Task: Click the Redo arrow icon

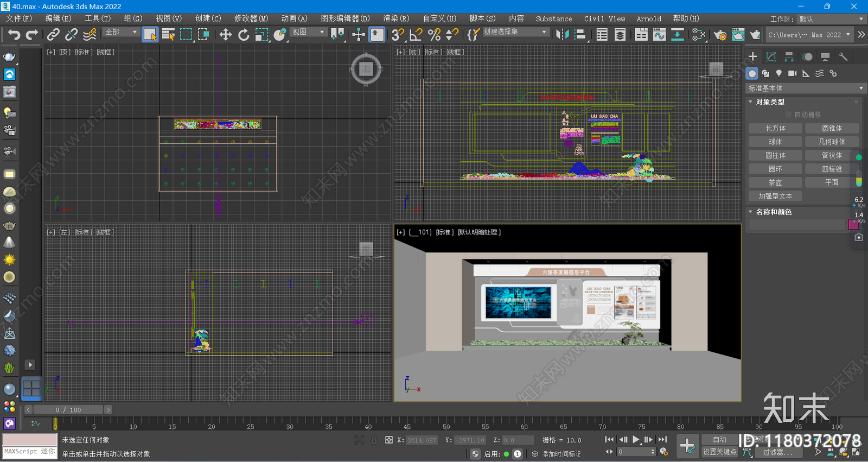Action: (x=32, y=35)
